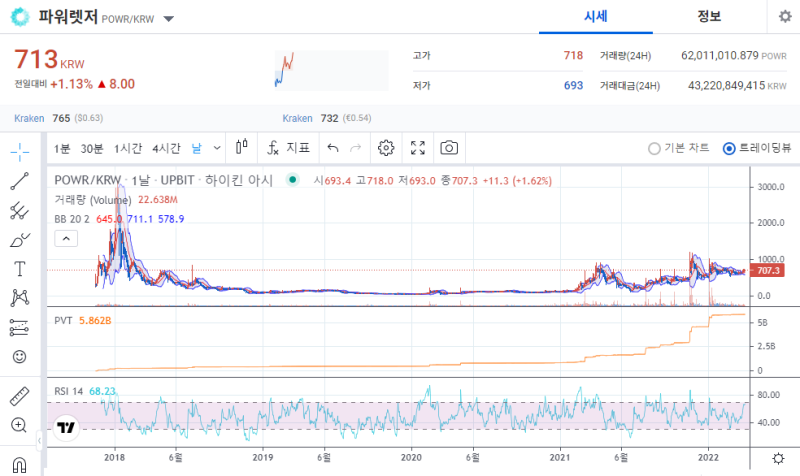Click the green market status dot
Screen dimensions: 800x476
click(292, 180)
